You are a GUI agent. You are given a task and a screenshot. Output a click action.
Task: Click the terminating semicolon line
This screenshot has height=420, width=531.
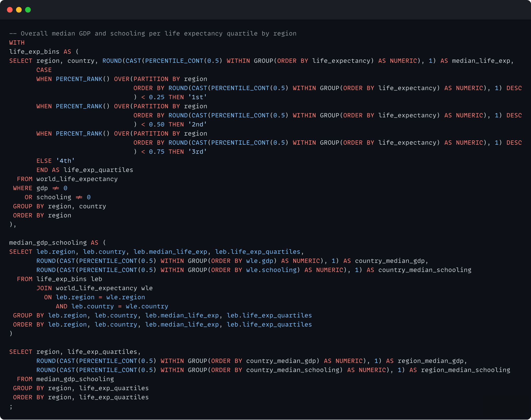coord(11,407)
